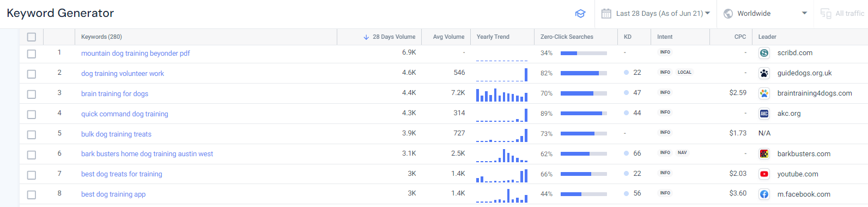Click the $3.60 CPC value
This screenshot has width=868, height=207.
[x=738, y=193]
